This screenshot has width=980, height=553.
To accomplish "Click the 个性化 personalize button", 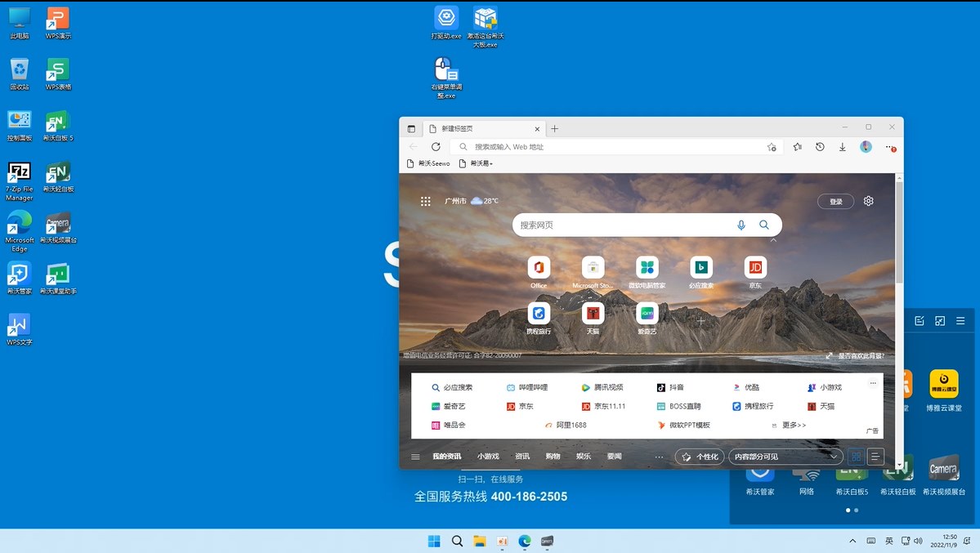I will 700,457.
